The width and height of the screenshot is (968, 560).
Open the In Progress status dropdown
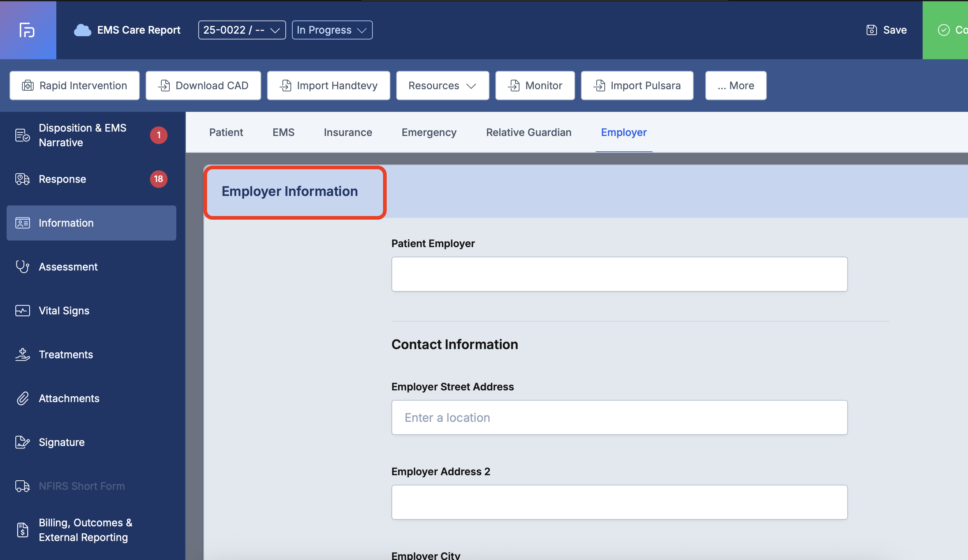[331, 30]
